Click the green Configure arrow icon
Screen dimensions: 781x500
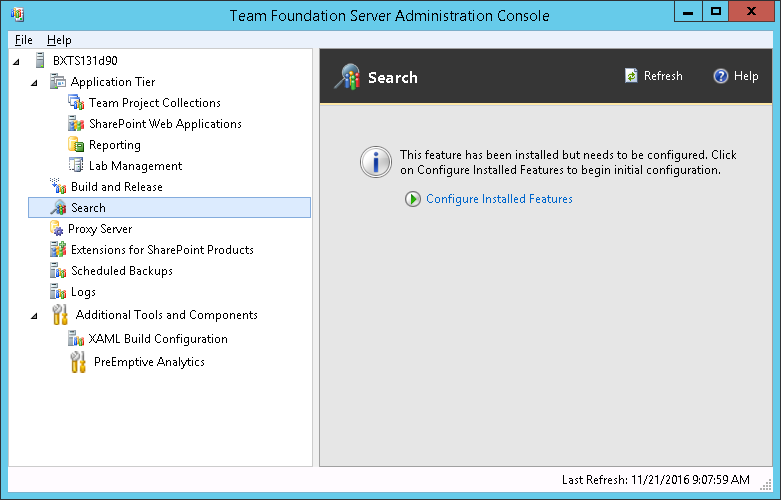click(x=412, y=199)
